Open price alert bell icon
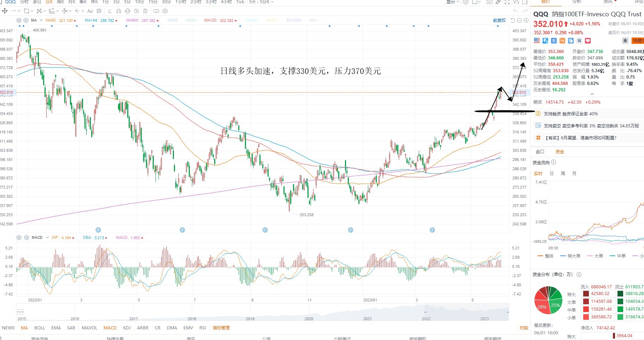Image resolution: width=644 pixels, height=340 pixels. coord(625,41)
